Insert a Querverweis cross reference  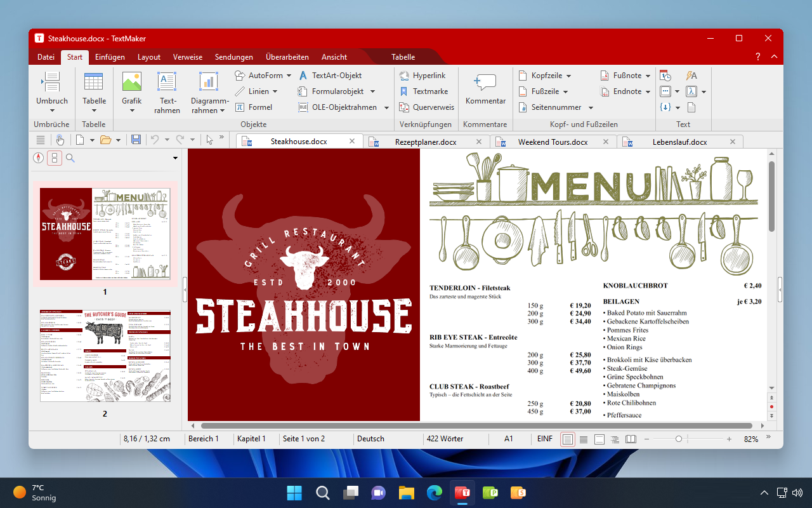426,107
